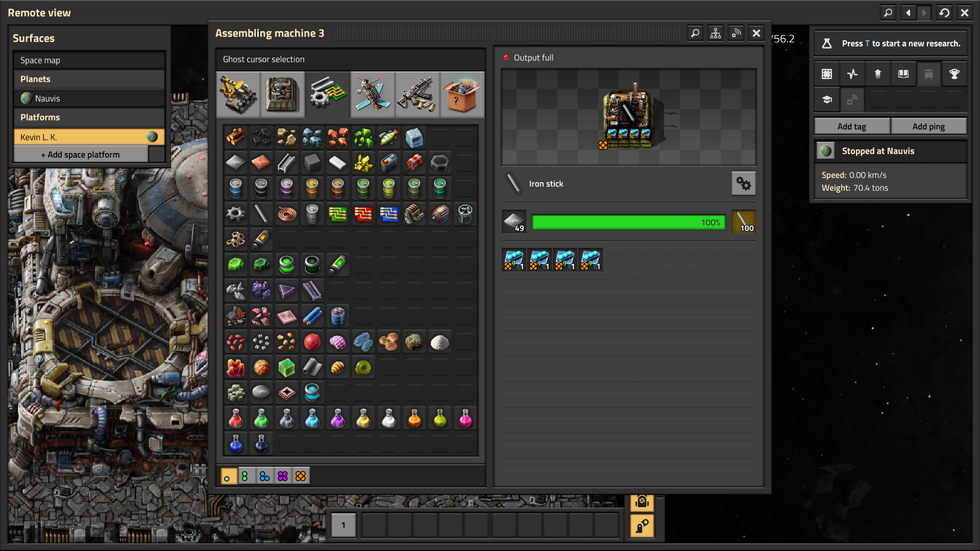
Task: Choose the holmium plate icon
Action: [287, 316]
